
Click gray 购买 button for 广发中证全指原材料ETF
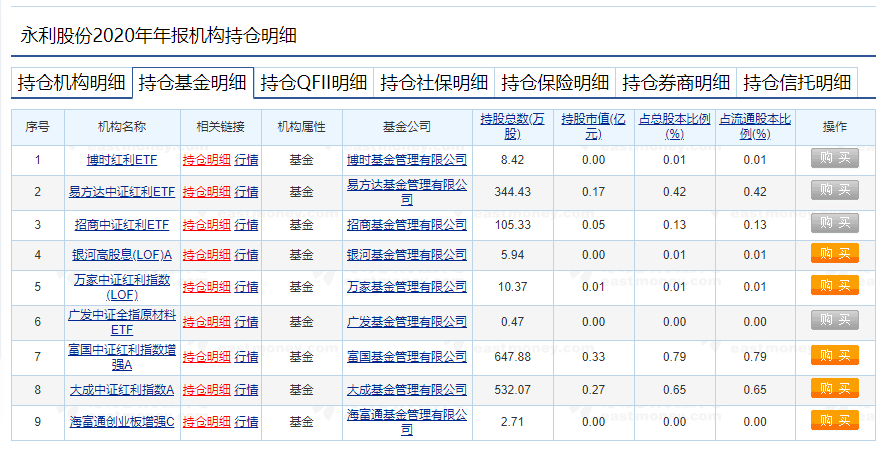tap(834, 320)
